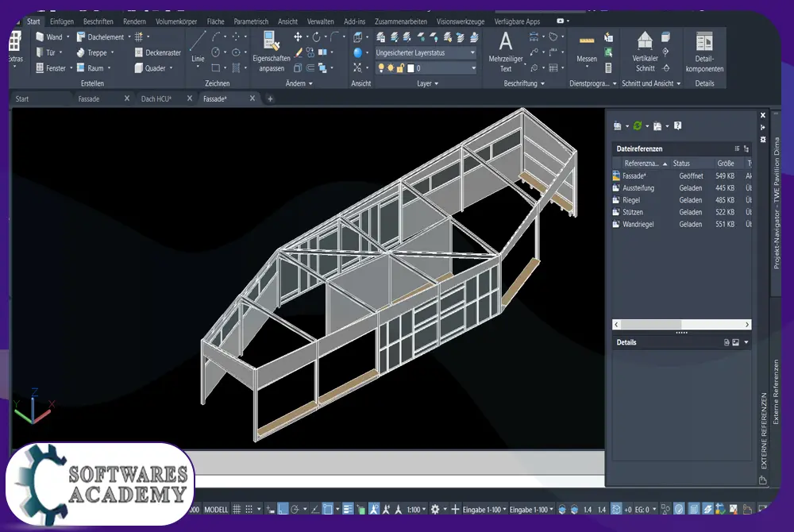Click the attach reference file icon
The height and width of the screenshot is (532, 794).
pos(617,126)
